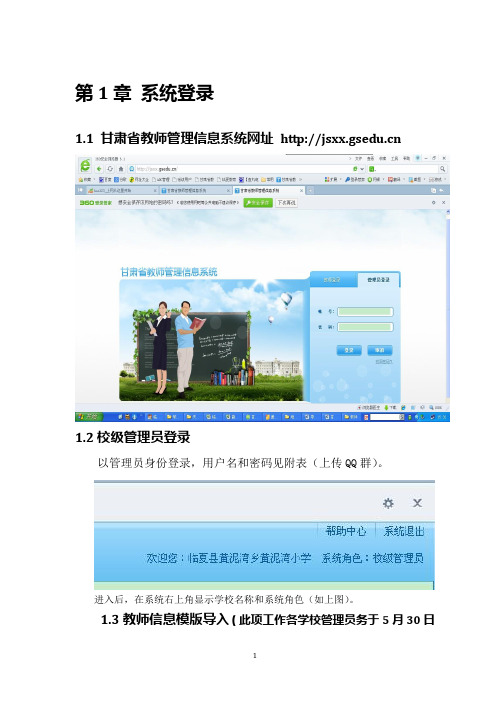Click the browser search box beside address bar
This screenshot has height=702, width=496.
[404, 169]
